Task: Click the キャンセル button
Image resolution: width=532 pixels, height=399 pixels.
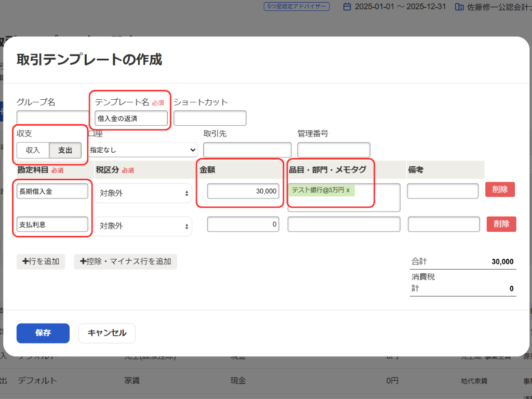Action: [107, 333]
